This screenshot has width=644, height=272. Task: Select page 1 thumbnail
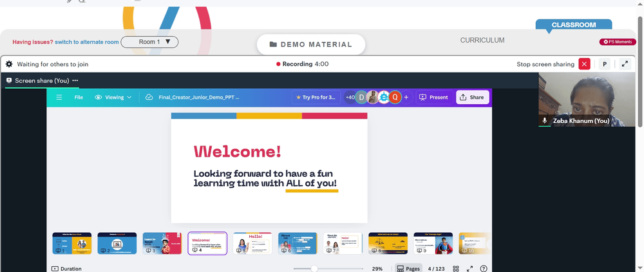pos(72,243)
